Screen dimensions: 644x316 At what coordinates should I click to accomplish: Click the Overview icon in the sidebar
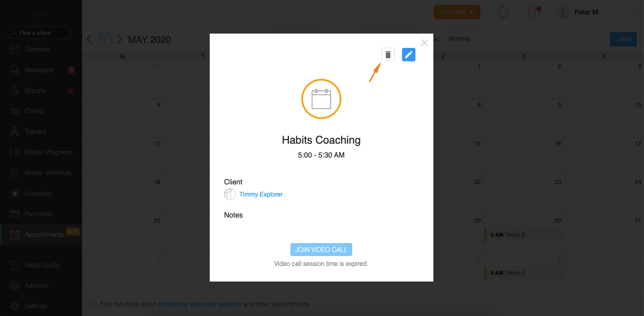[x=15, y=49]
